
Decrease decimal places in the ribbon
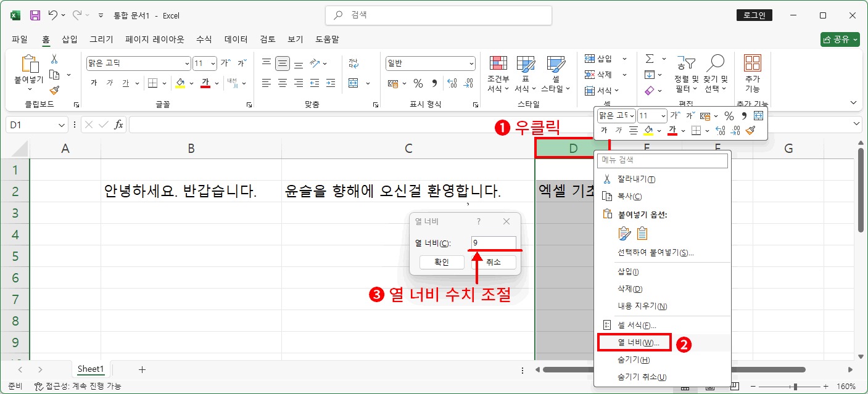click(468, 83)
